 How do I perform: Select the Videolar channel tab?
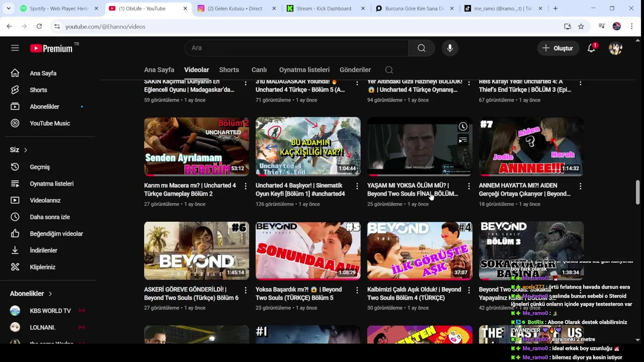(x=196, y=70)
